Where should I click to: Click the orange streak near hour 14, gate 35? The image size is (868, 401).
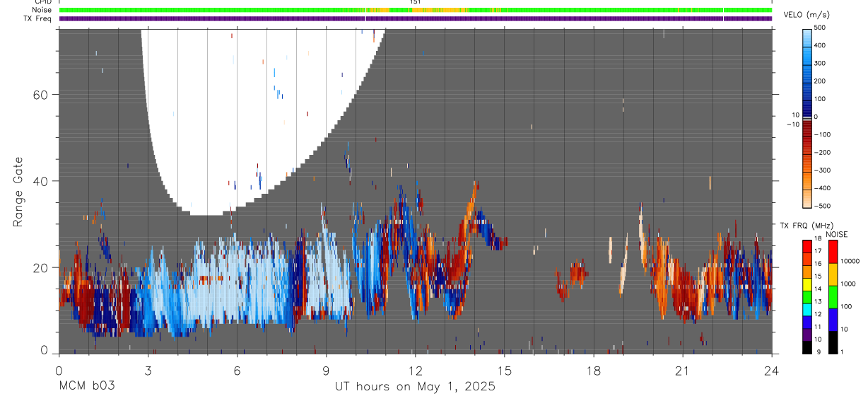point(470,202)
